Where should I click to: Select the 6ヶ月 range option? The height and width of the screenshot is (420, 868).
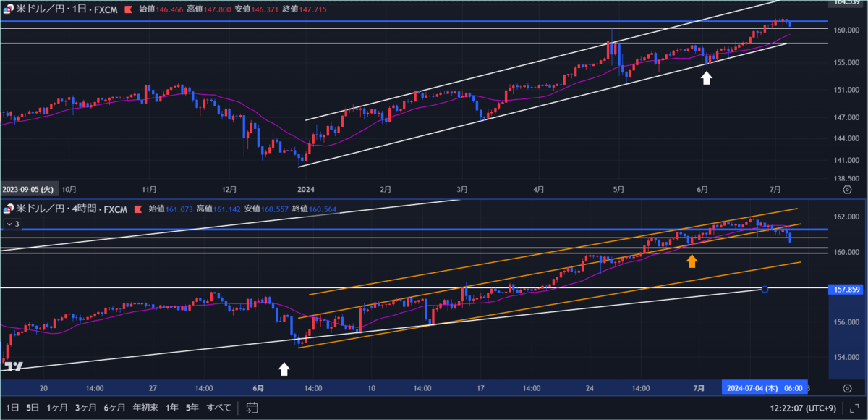[114, 408]
